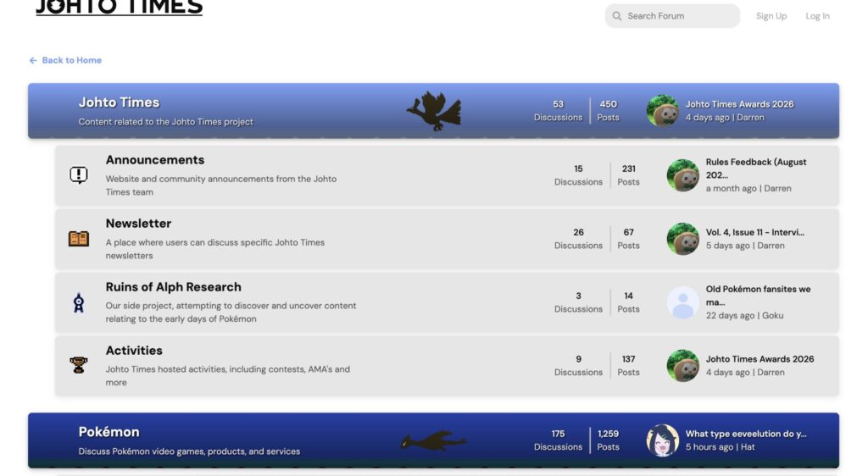The height and width of the screenshot is (476, 868).
Task: Select the 53 Discussions count in Johto Times banner
Action: tap(558, 111)
